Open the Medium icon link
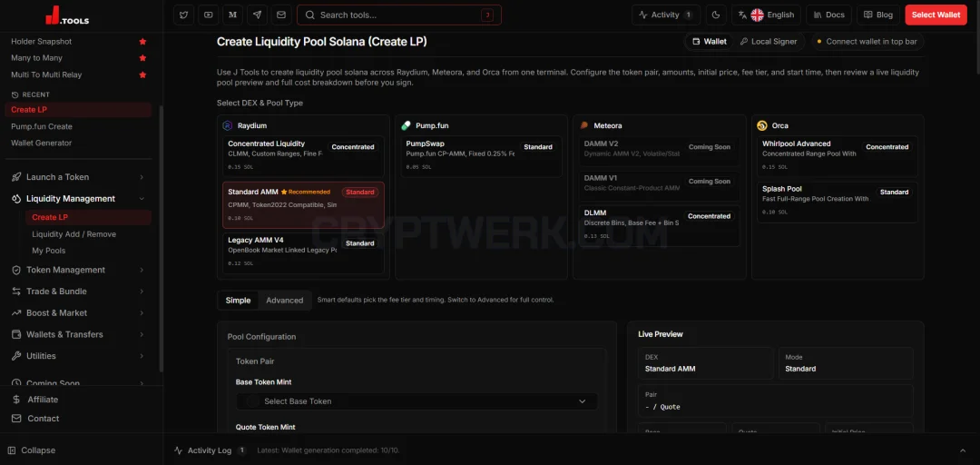 (232, 15)
